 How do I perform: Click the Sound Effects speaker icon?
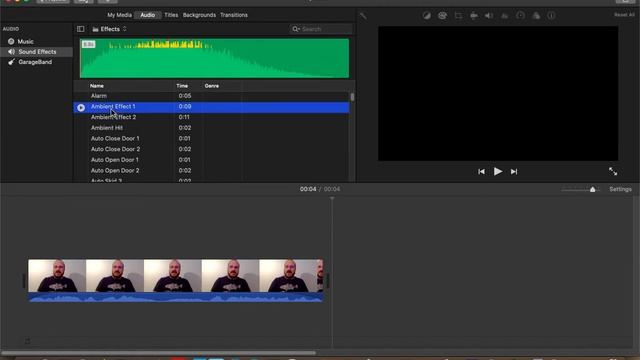tap(11, 52)
